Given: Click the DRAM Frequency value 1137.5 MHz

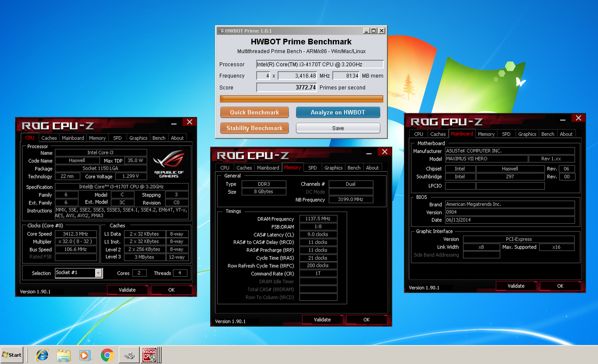Looking at the screenshot, I should click(318, 219).
